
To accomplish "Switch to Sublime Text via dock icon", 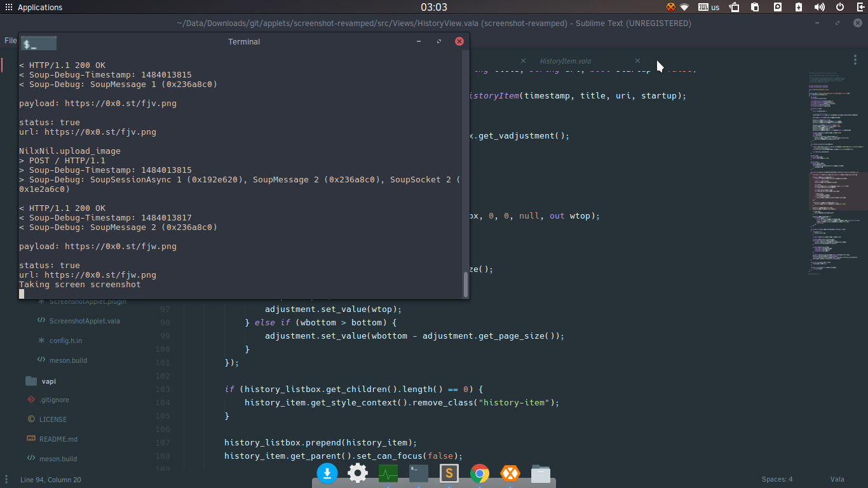I will (x=449, y=473).
